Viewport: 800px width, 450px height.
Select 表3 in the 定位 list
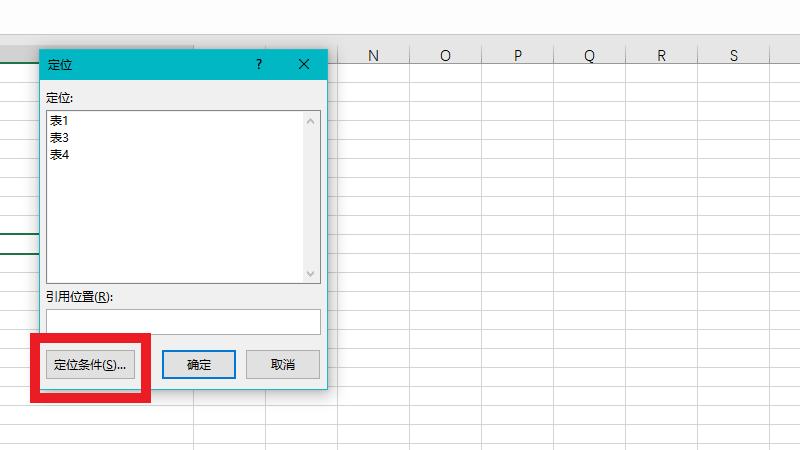59,137
